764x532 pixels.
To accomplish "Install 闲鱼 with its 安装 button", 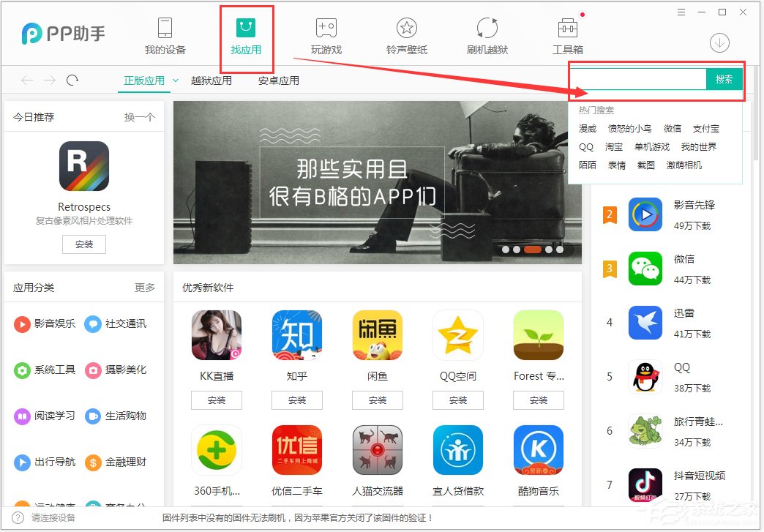I will [x=377, y=400].
